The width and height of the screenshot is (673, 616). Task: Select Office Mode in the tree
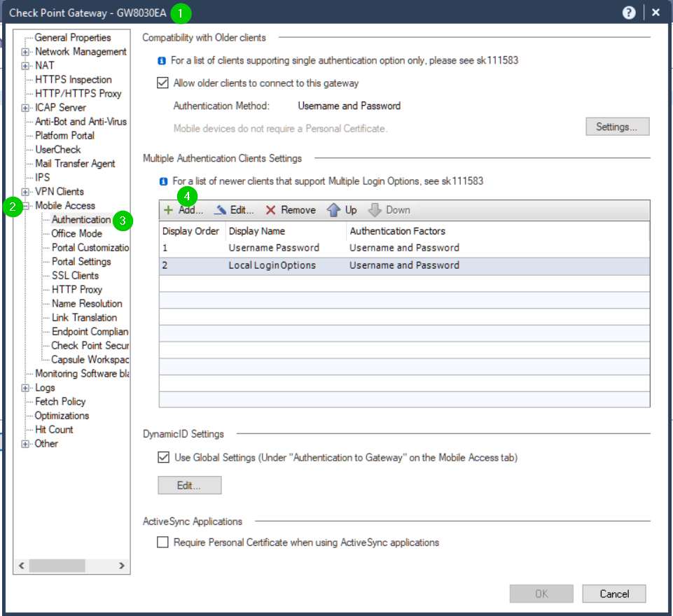pos(76,234)
